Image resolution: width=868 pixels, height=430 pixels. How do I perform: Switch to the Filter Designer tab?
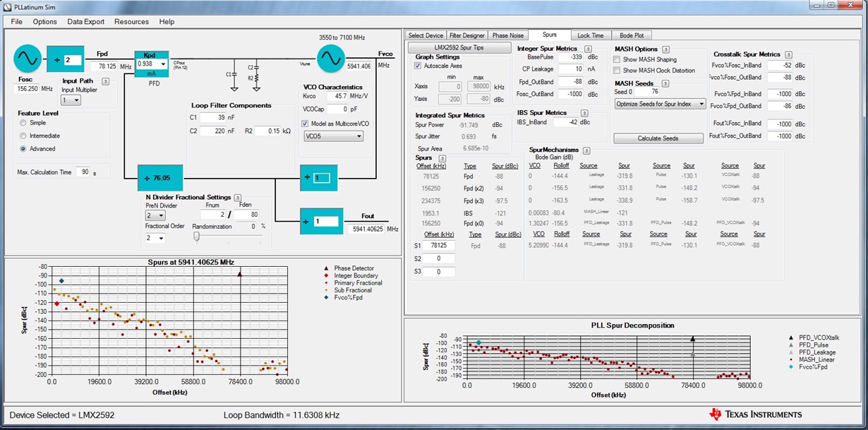coord(467,35)
